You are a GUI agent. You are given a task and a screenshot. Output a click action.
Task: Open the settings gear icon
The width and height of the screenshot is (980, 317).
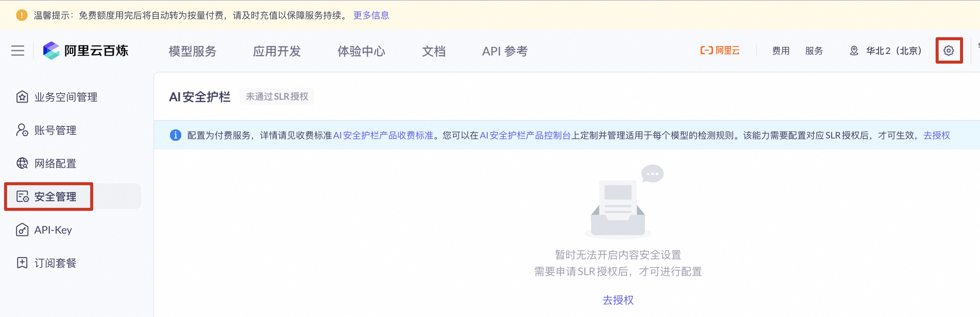(948, 50)
